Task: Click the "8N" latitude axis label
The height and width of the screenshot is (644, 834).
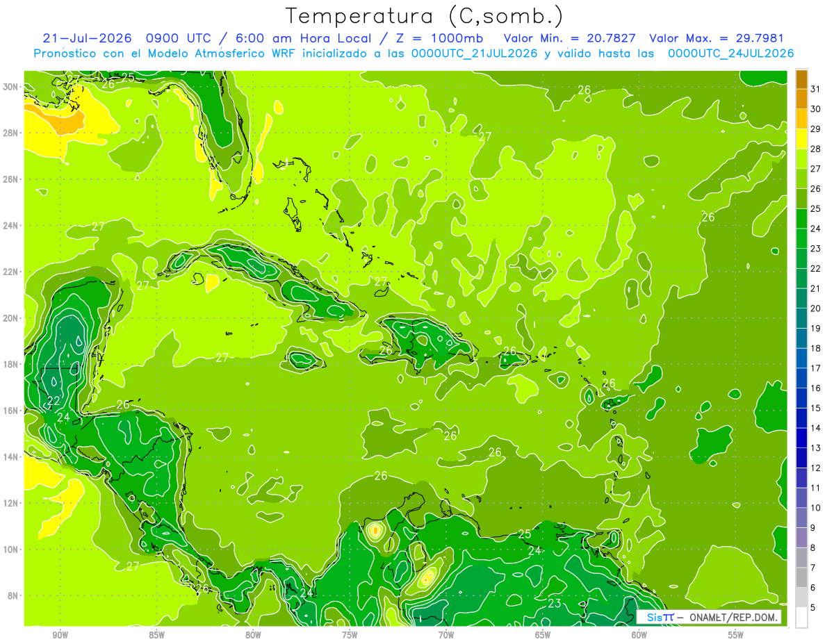Action: tap(13, 596)
